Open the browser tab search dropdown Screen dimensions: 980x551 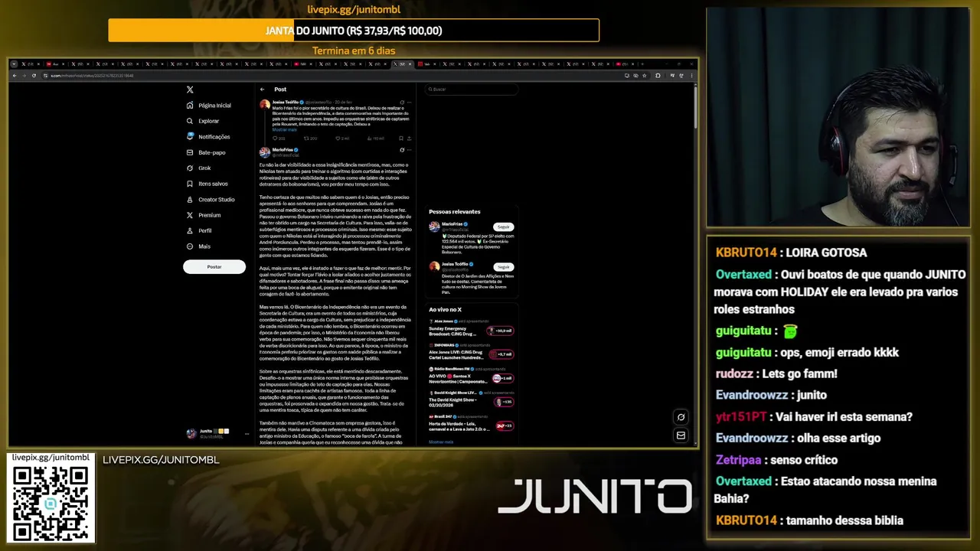[x=15, y=64]
